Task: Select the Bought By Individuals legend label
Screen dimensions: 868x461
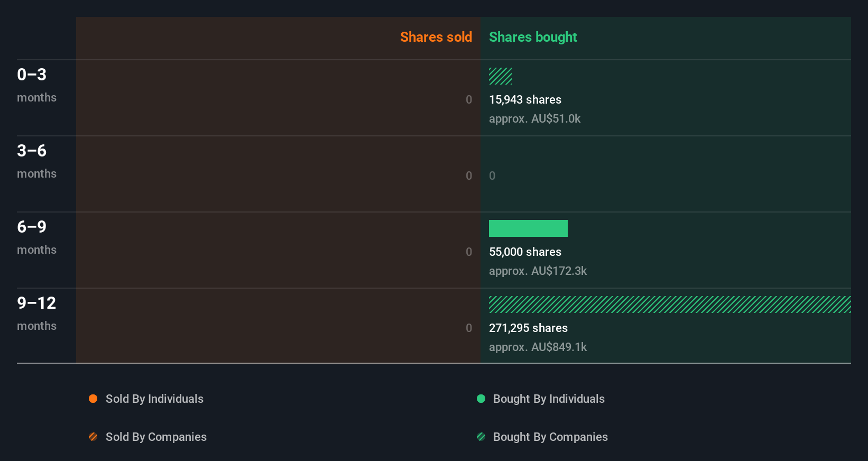Action: click(x=549, y=399)
